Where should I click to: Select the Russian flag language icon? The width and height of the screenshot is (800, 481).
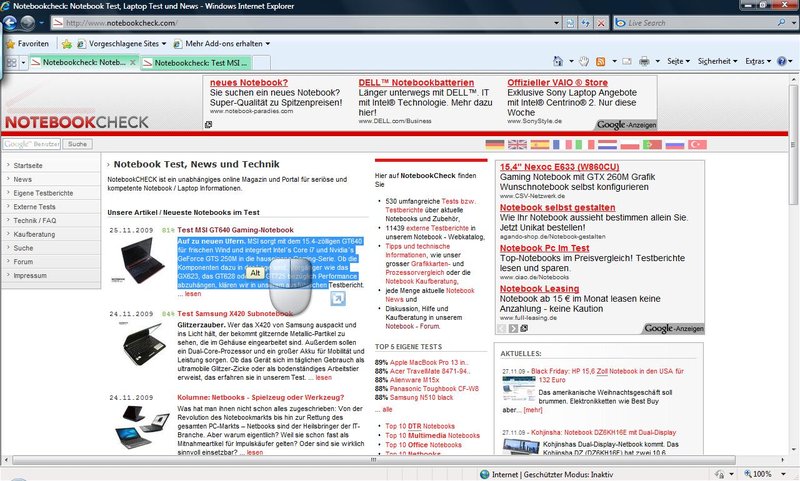point(674,144)
